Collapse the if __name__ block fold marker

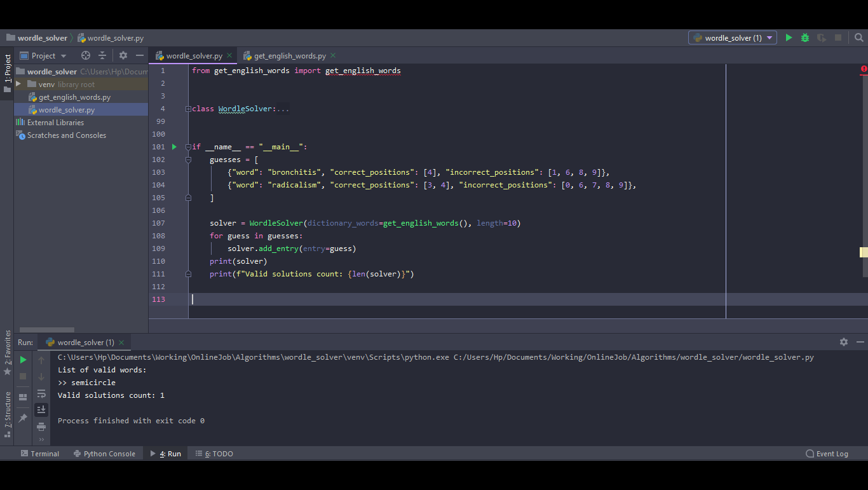click(188, 147)
